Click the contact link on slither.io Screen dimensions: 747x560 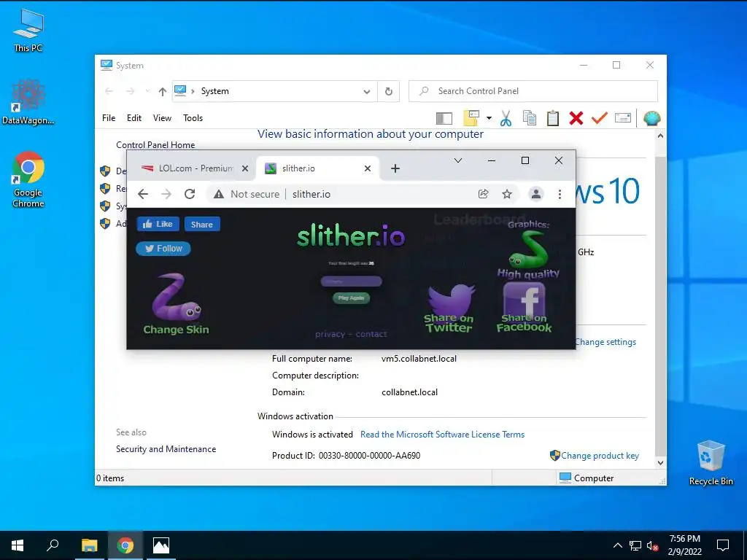[x=371, y=334]
